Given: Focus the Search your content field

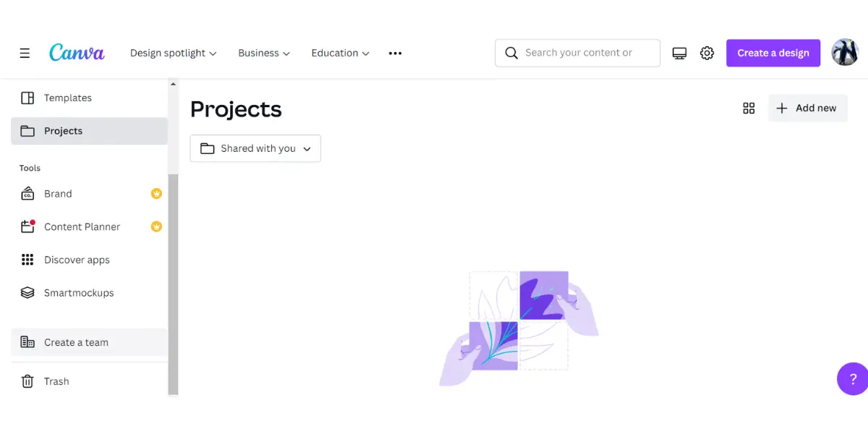Looking at the screenshot, I should (x=577, y=53).
